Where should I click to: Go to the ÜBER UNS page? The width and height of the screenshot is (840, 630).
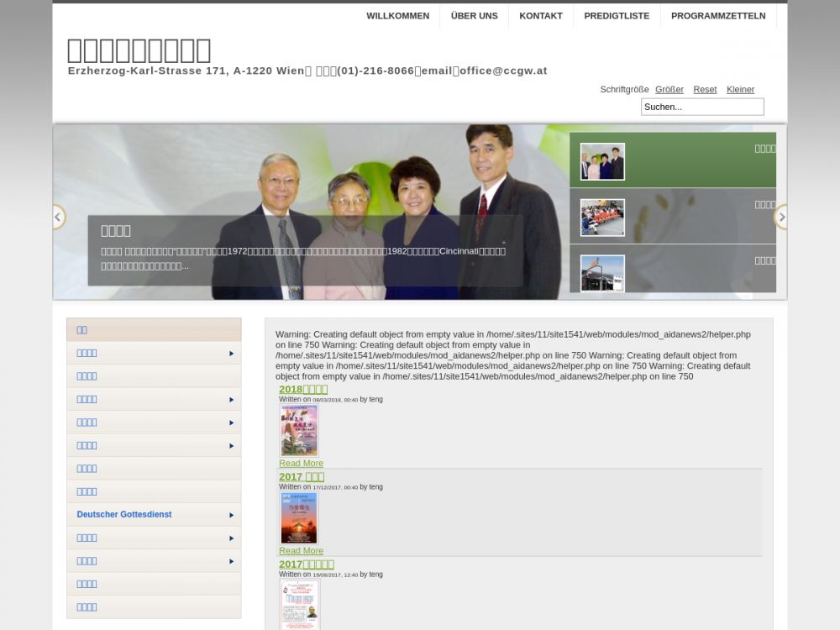(x=474, y=16)
